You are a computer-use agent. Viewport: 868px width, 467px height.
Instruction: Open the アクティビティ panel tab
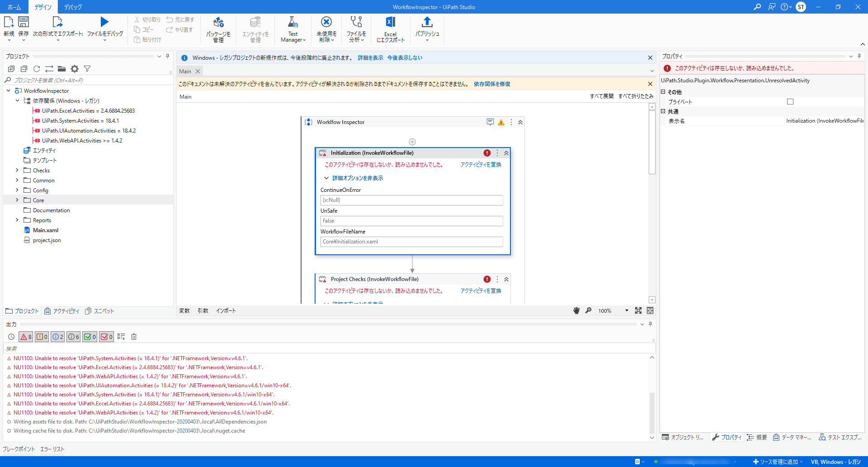pyautogui.click(x=62, y=311)
